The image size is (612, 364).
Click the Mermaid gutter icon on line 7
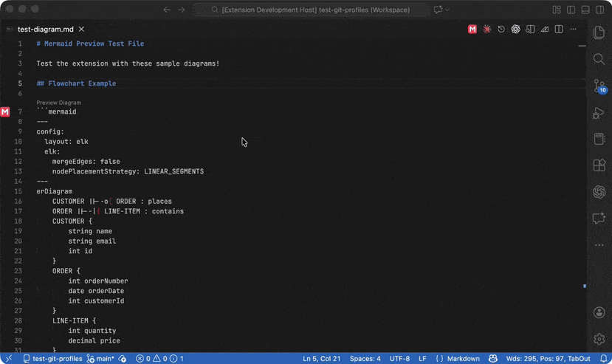(5, 111)
